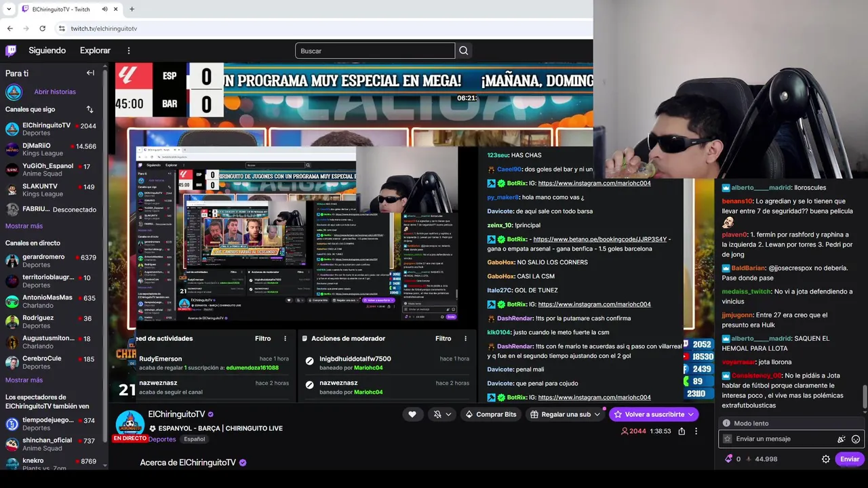Mute the Twitch tab audio
Viewport: 868px width, 488px height.
pos(104,9)
